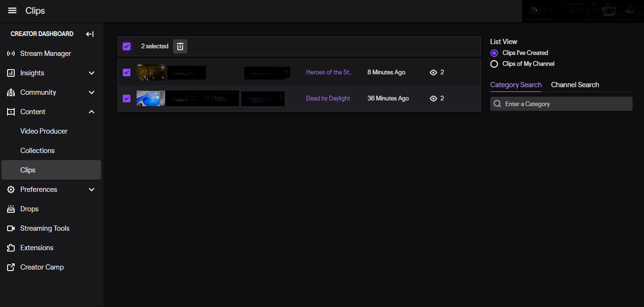This screenshot has height=307, width=644.
Task: Uncheck the Dead by Daylight clip
Action: [x=127, y=99]
